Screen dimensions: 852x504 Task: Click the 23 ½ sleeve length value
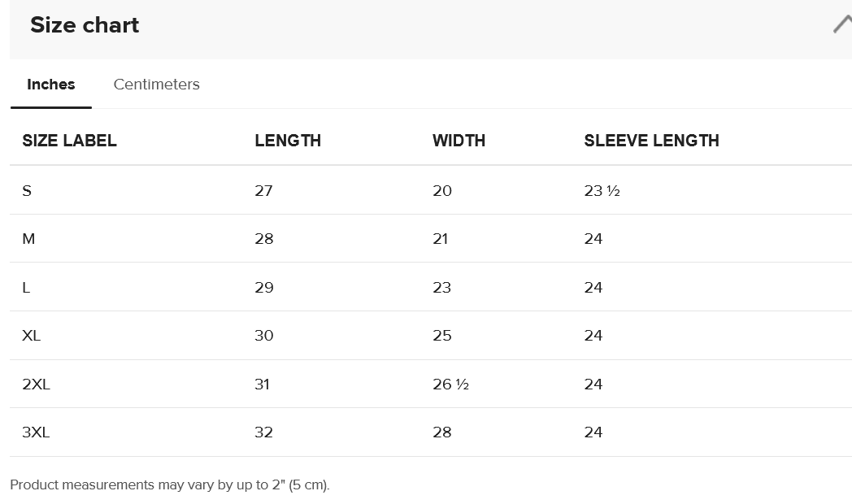click(x=602, y=191)
